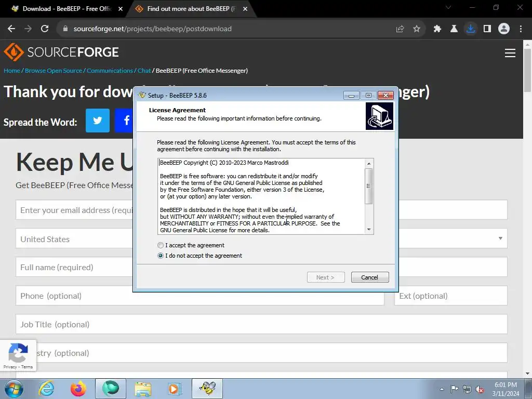Viewport: 532px width, 399px height.
Task: Click the forward navigation arrow
Action: click(28, 29)
